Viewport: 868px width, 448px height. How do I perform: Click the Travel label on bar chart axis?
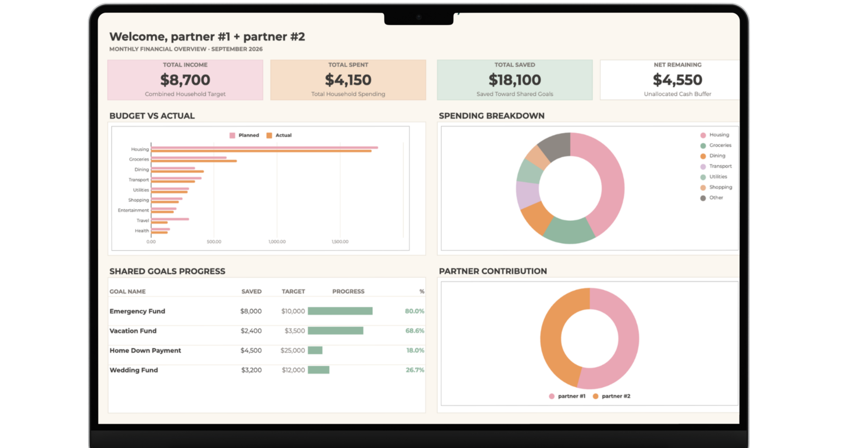click(x=142, y=221)
